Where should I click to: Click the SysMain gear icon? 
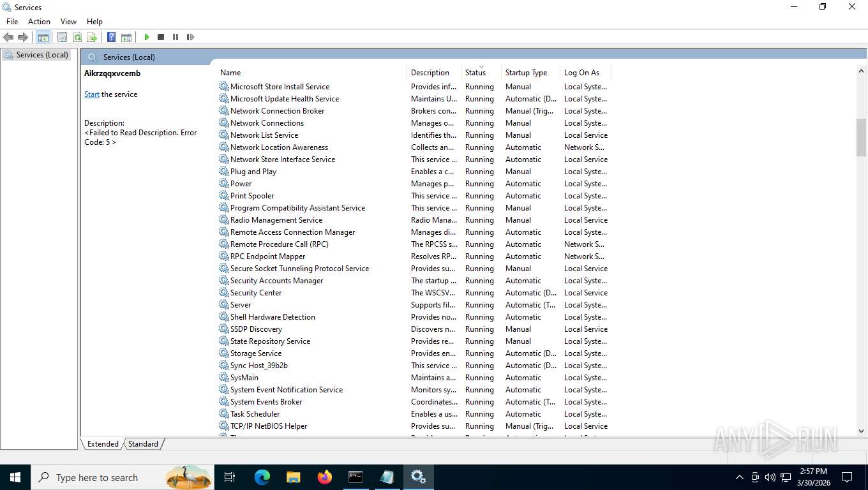[223, 378]
